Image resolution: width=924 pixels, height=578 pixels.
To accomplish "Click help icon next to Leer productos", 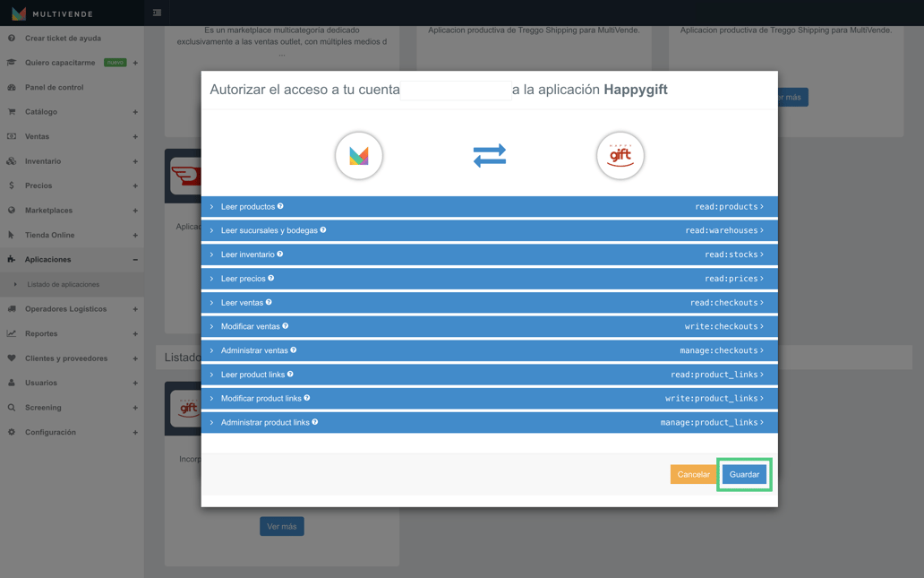I will point(280,206).
